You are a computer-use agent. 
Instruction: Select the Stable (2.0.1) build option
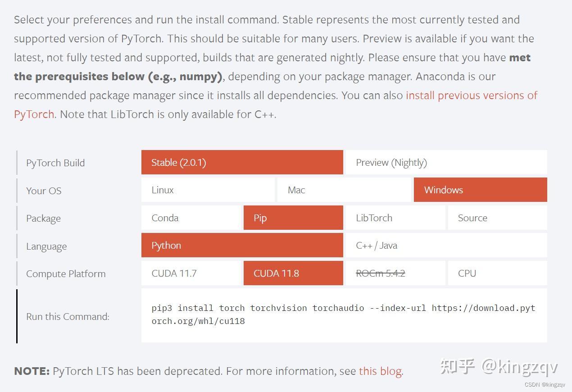coord(242,162)
